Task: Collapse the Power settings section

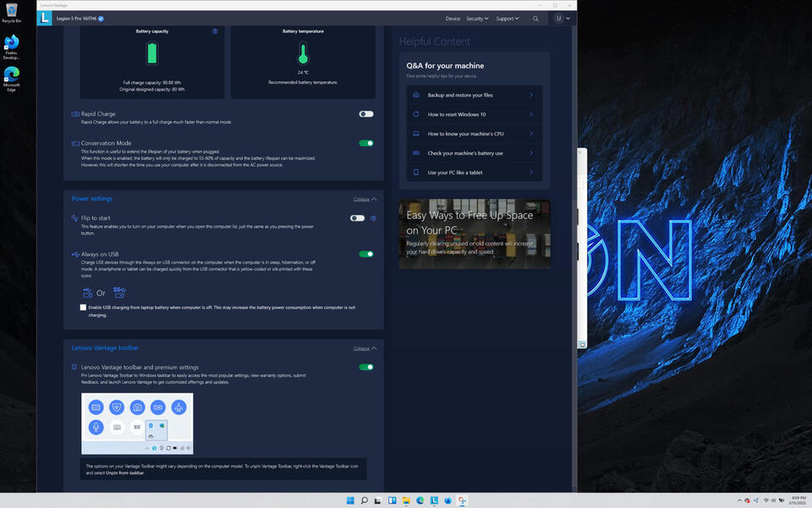Action: pyautogui.click(x=365, y=199)
